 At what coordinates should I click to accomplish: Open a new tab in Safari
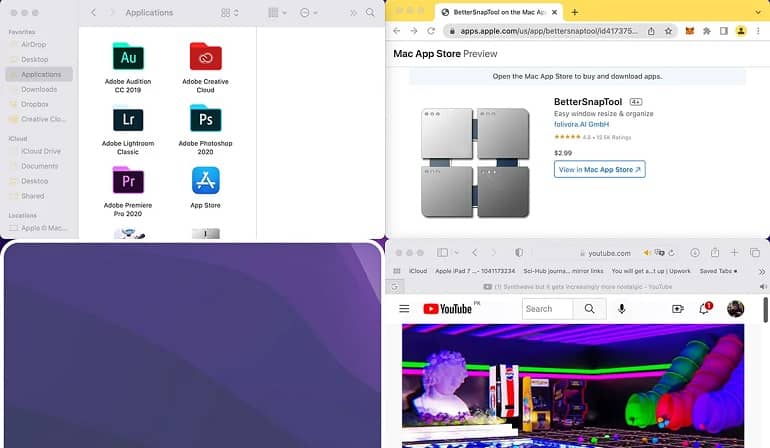tap(734, 252)
